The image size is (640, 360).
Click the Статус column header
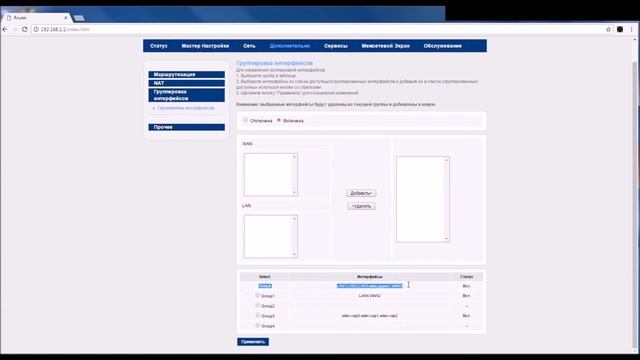[466, 277]
